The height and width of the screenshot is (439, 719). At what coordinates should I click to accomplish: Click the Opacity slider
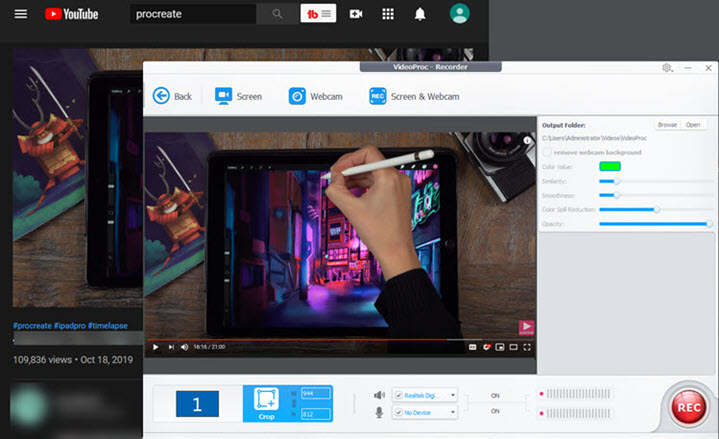[655, 224]
